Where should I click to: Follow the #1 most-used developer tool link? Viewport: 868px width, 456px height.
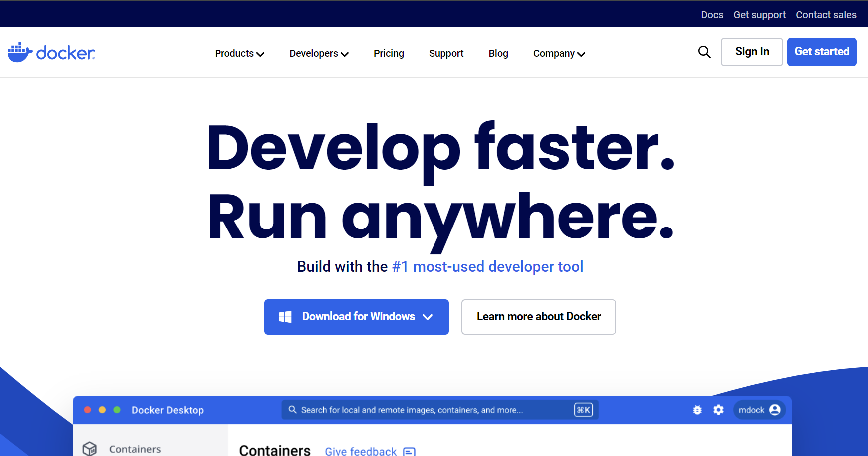point(487,267)
